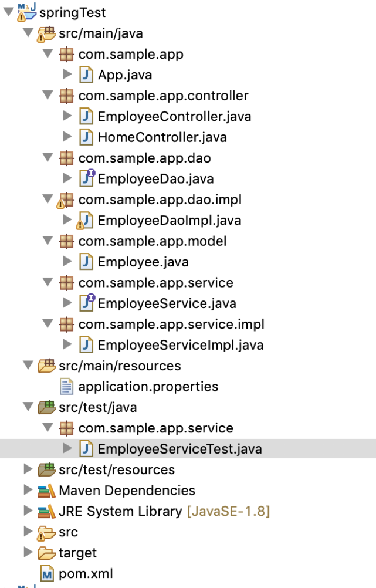The width and height of the screenshot is (376, 588).
Task: Collapse the com.sample.app.controller package
Action: pyautogui.click(x=47, y=95)
